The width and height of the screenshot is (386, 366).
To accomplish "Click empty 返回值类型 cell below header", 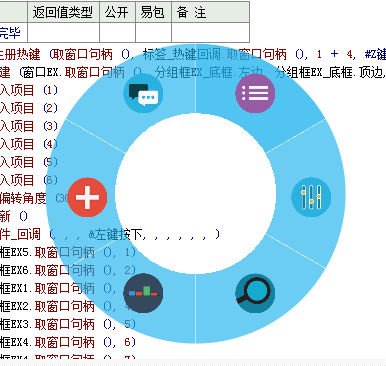I will (63, 32).
